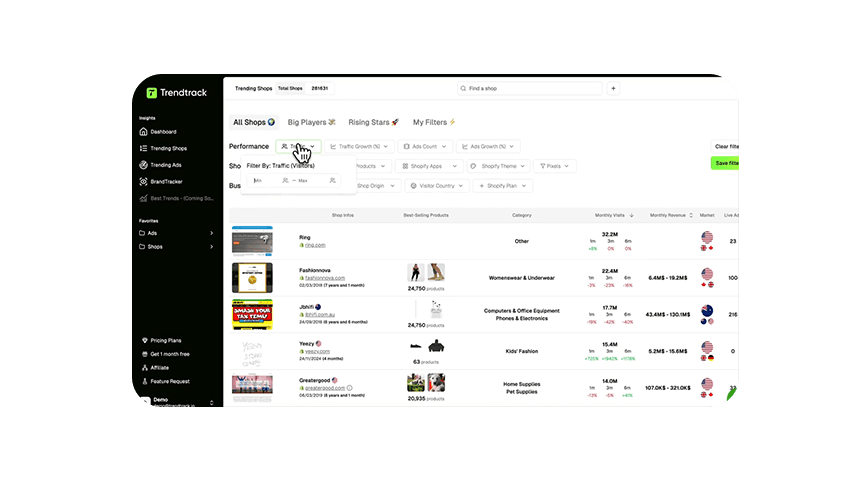Viewport: 854px width, 480px height.
Task: Click the sort arrows next to Monthly Revenue
Action: [x=691, y=215]
